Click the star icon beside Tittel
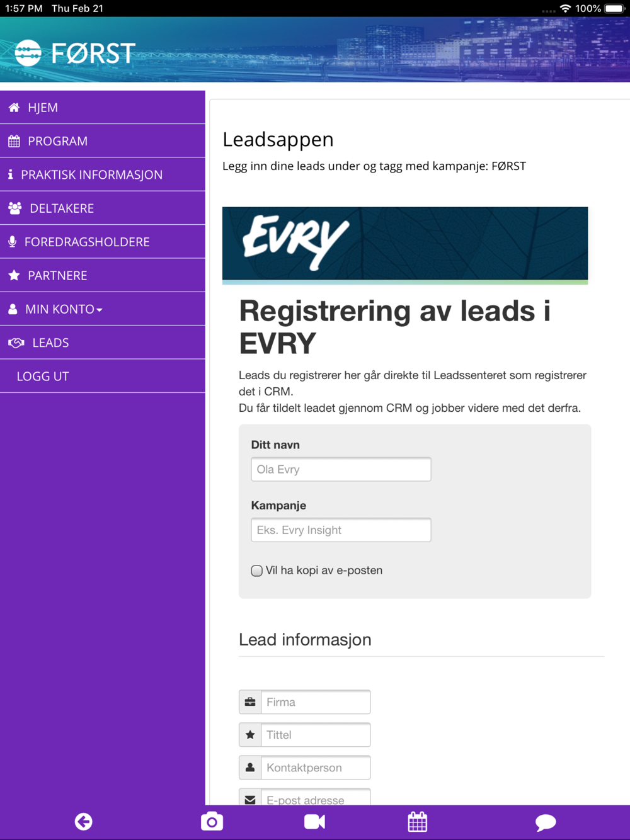Viewport: 630px width, 840px height. click(250, 735)
